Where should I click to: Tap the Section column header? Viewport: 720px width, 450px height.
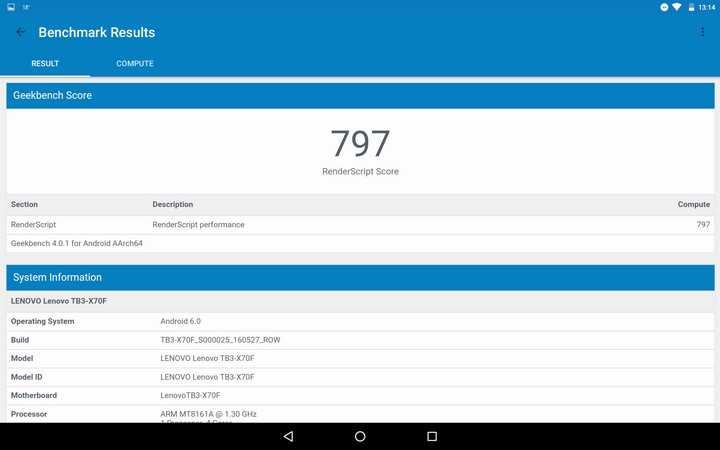coord(24,204)
